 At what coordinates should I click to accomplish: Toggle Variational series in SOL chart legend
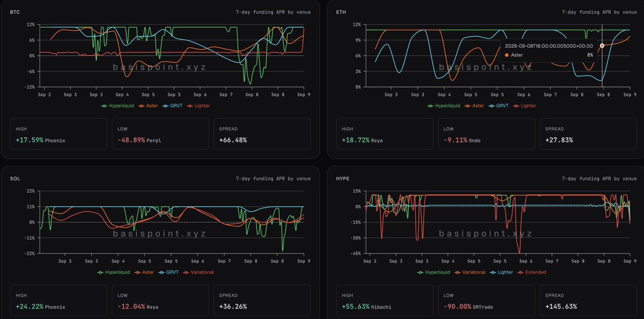[x=198, y=272]
